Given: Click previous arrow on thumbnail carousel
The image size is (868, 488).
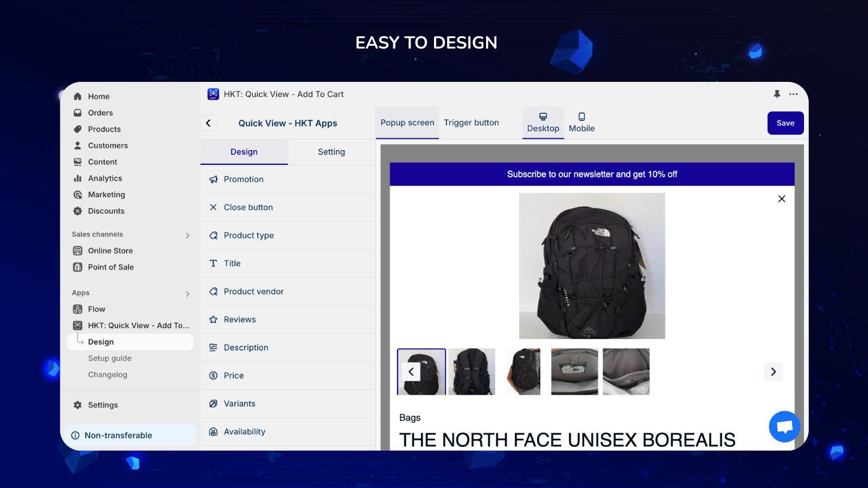Looking at the screenshot, I should coord(411,372).
